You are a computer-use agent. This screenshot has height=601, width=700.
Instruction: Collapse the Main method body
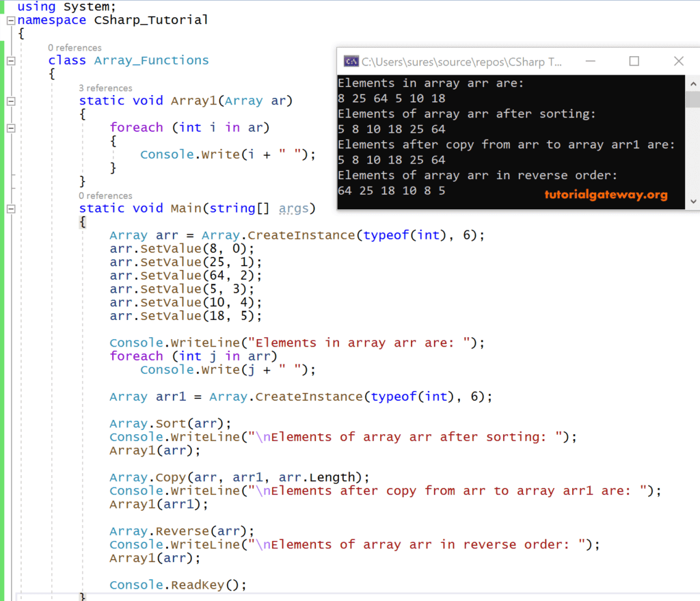(x=10, y=209)
